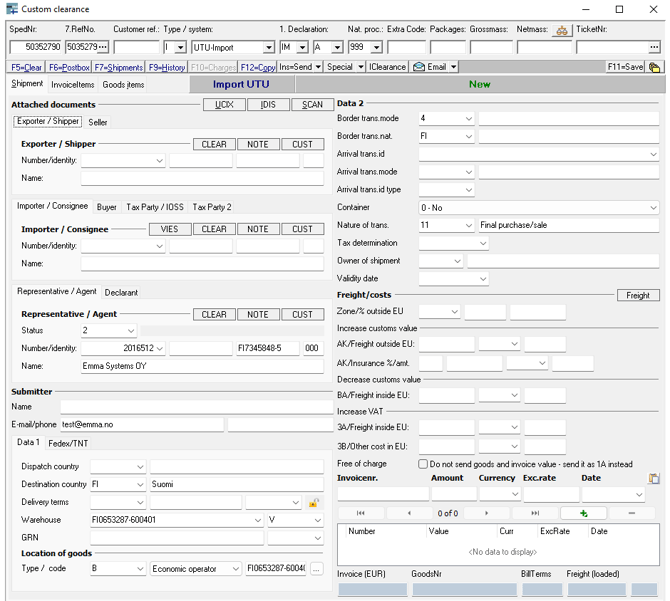The image size is (670, 601).
Task: Switch to the InvoiceItems tab
Action: [x=73, y=85]
